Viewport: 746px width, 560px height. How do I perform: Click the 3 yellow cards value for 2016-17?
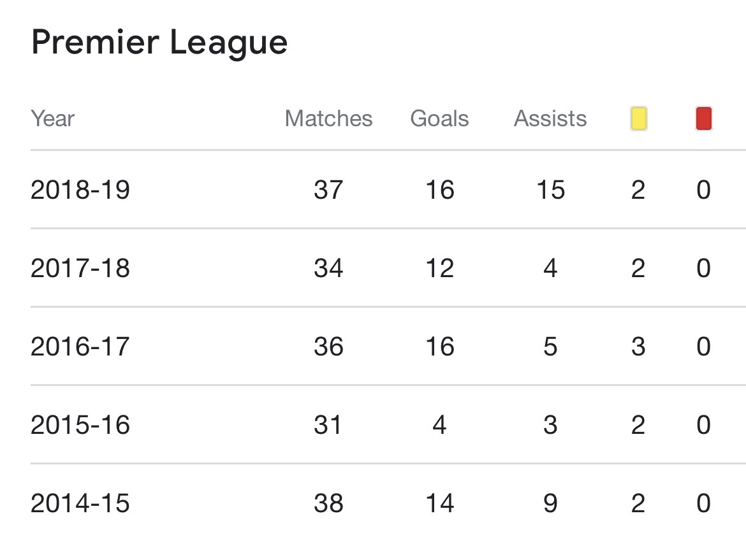(638, 347)
